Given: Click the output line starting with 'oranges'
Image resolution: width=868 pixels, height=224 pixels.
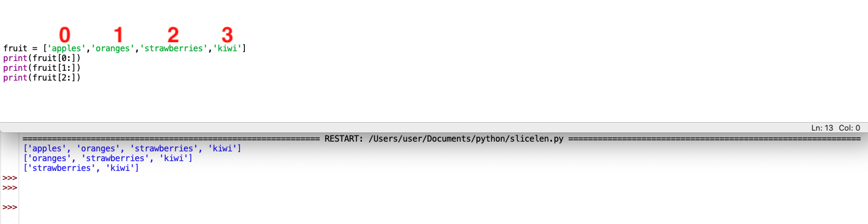Looking at the screenshot, I should [x=108, y=158].
